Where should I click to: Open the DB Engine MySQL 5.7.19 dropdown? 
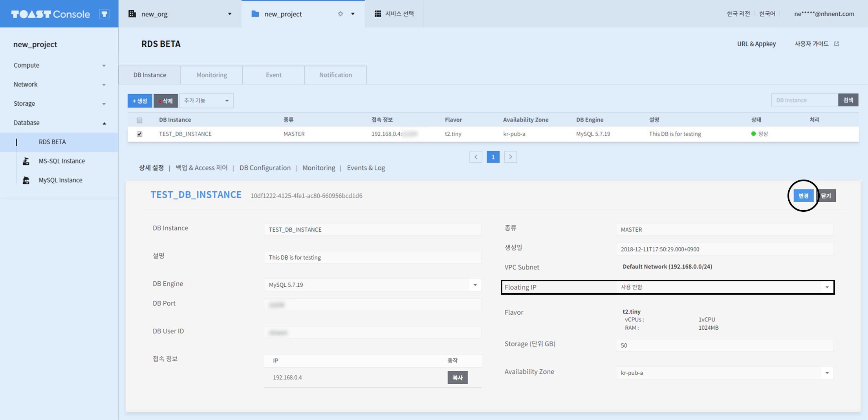(373, 285)
